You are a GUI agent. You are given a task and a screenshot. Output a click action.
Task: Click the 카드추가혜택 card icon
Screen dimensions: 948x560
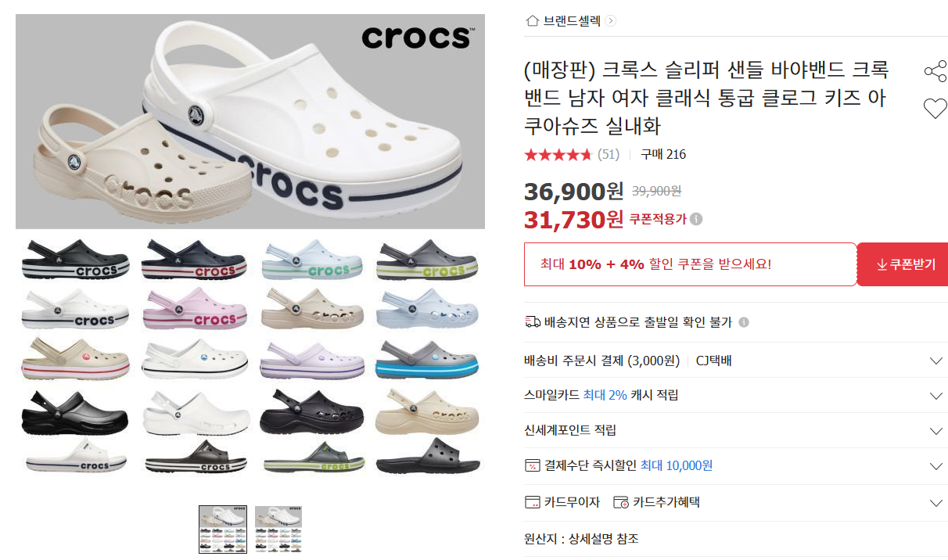621,502
